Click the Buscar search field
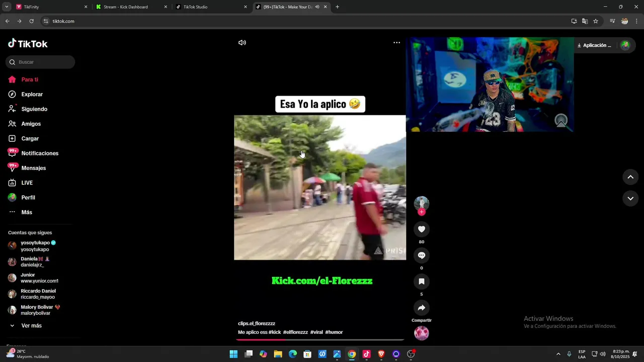The height and width of the screenshot is (362, 644). (40, 62)
